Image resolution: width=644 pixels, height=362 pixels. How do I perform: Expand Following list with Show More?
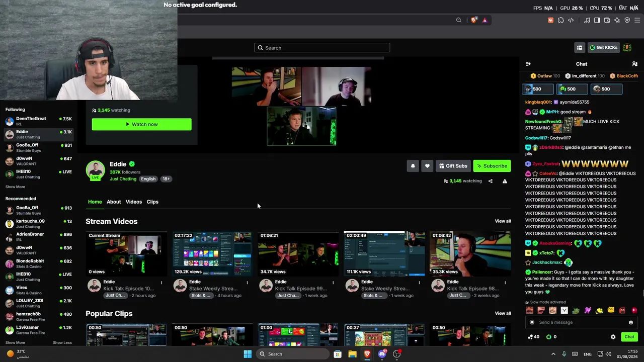pyautogui.click(x=15, y=187)
